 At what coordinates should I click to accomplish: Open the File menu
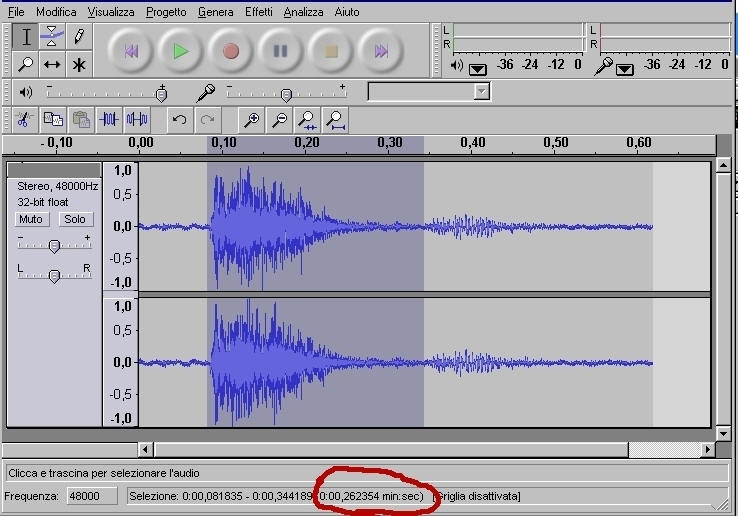[16, 12]
